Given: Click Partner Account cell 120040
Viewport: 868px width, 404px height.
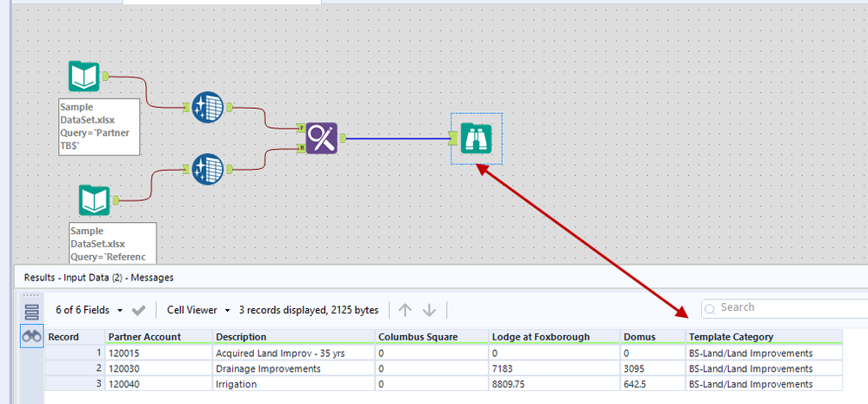Looking at the screenshot, I should [158, 384].
